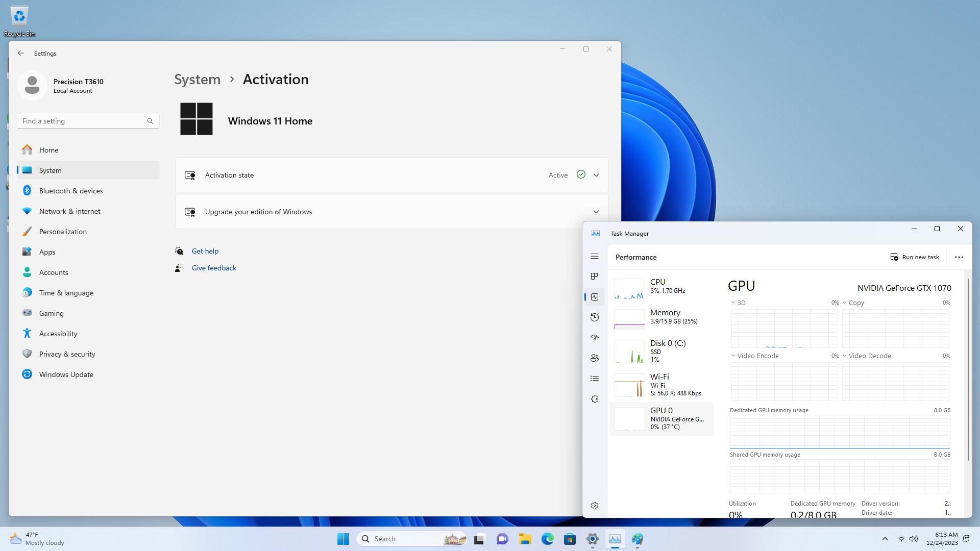Open Personalization settings
Viewport: 980px width, 551px height.
88,232
